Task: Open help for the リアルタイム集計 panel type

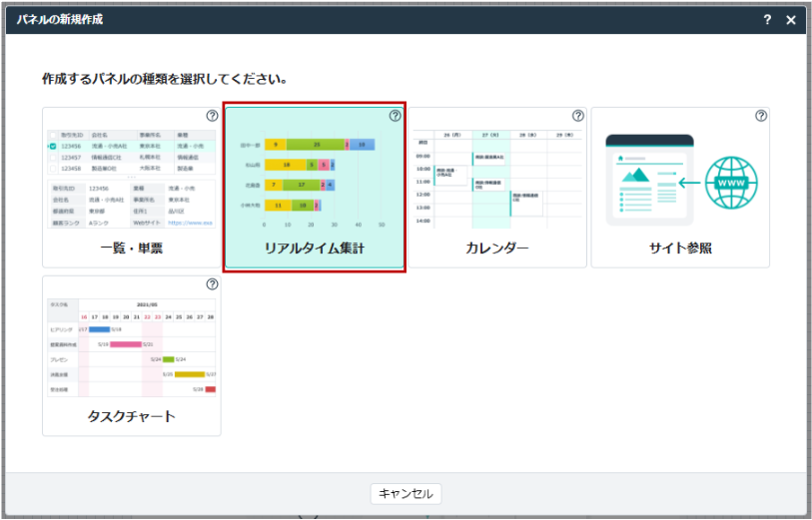Action: coord(395,116)
